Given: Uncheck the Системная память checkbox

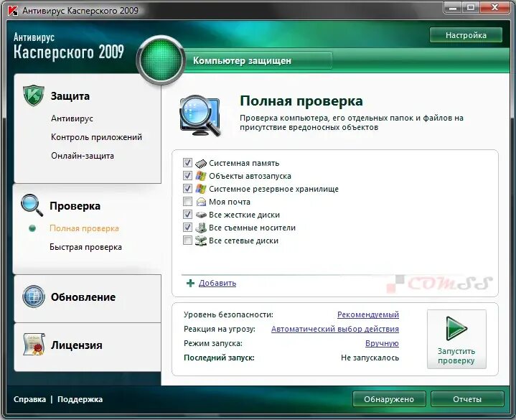Looking at the screenshot, I should [187, 162].
